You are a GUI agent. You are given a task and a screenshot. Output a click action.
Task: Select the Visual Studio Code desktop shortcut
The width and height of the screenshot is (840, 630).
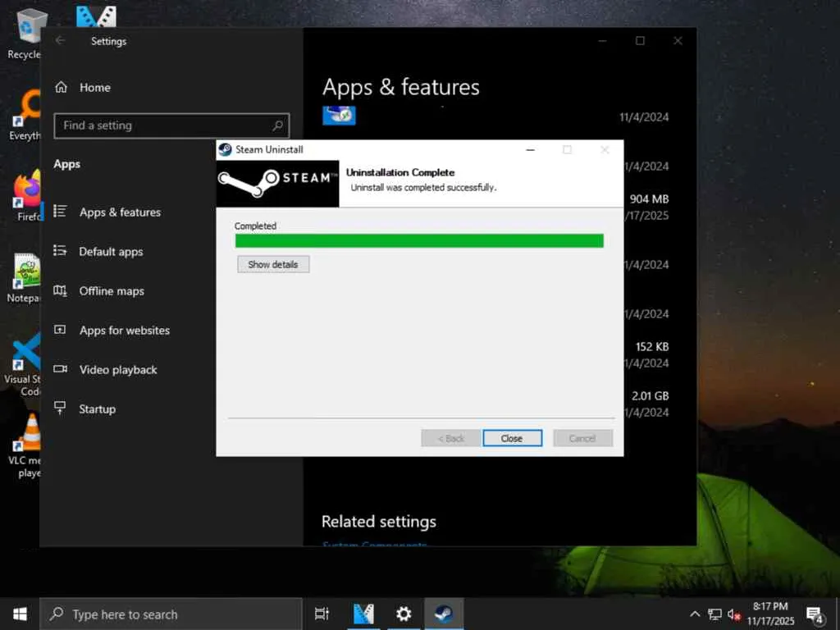click(x=25, y=364)
